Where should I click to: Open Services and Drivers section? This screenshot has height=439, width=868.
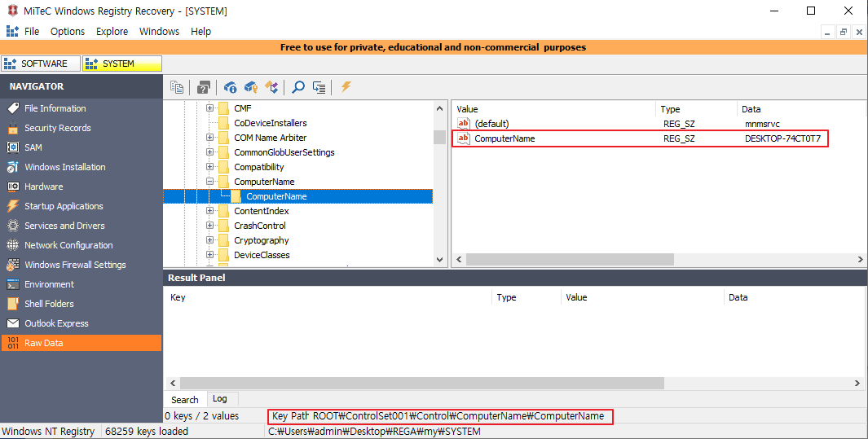[x=81, y=226]
